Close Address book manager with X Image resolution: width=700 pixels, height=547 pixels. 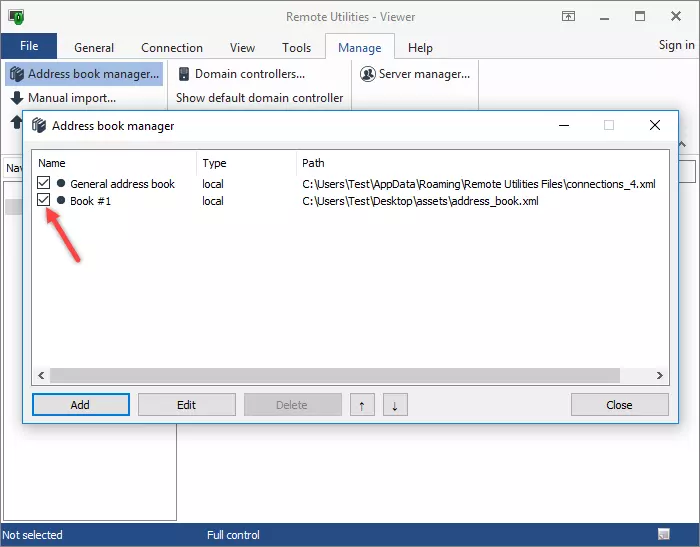(654, 125)
